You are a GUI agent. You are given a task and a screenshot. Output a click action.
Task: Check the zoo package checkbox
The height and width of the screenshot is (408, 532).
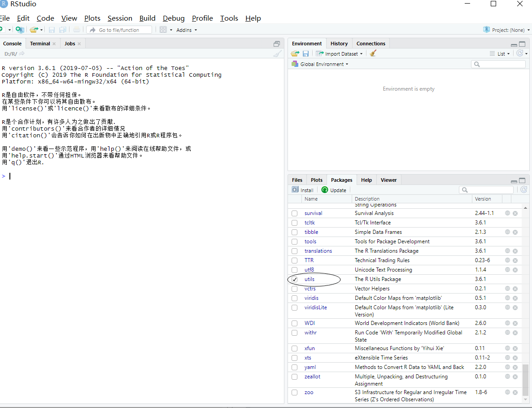pyautogui.click(x=295, y=393)
